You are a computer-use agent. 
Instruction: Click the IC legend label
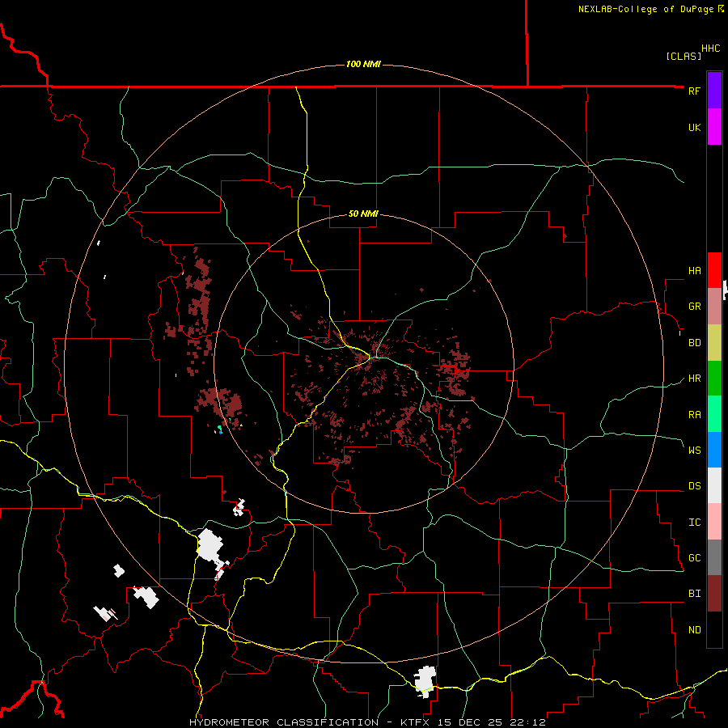tap(694, 523)
